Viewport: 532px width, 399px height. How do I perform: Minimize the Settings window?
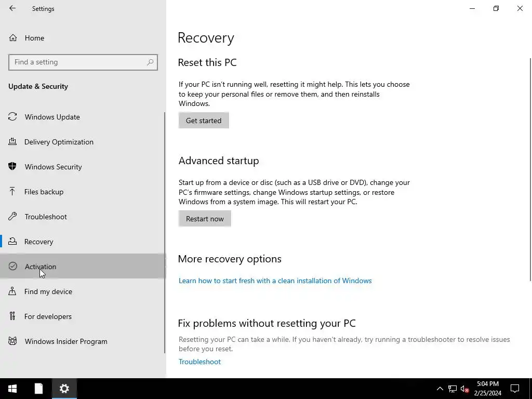(472, 8)
